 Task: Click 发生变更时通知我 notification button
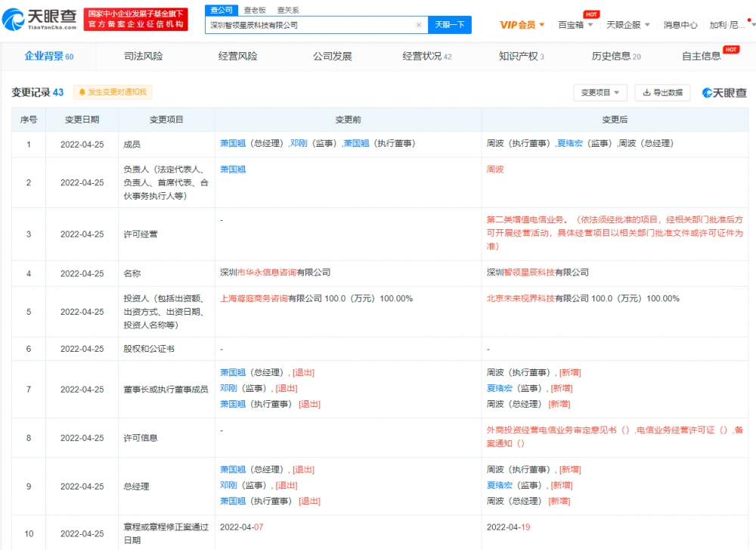coord(113,92)
